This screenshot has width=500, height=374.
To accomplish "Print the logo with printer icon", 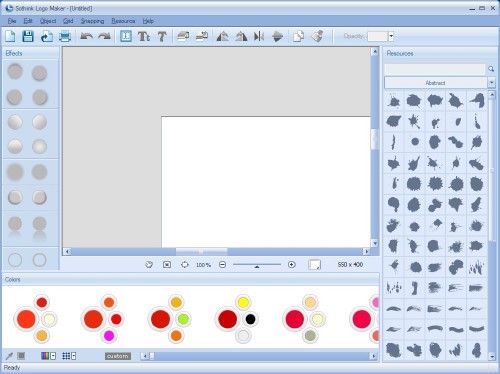I will click(x=65, y=36).
